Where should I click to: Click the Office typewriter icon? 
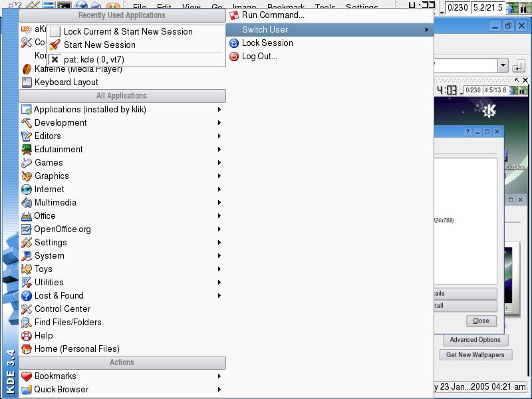(x=27, y=216)
